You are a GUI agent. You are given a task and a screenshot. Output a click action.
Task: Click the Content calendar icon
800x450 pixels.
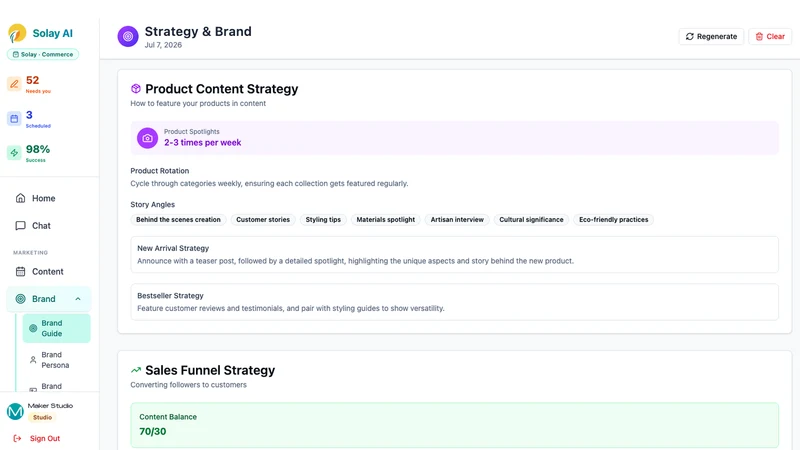tap(20, 271)
